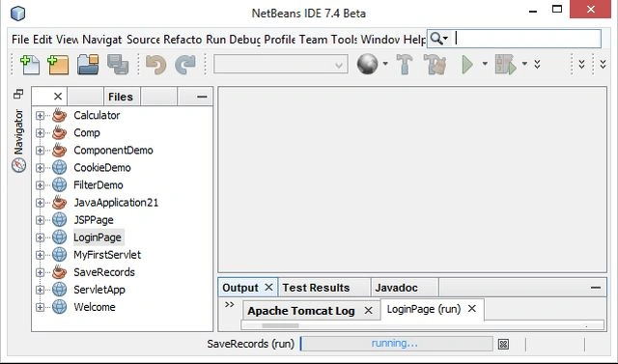Open the Run menu
618x364 pixels.
216,40
